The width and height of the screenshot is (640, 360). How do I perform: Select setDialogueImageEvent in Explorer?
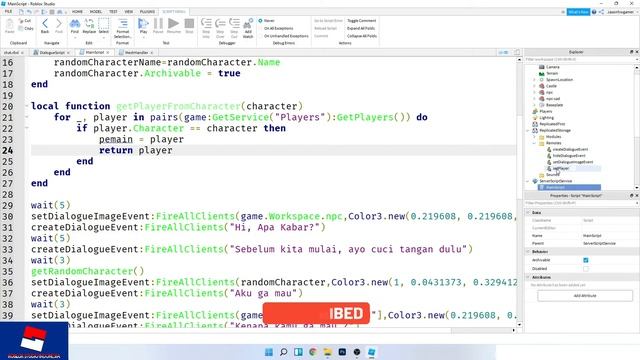click(573, 162)
